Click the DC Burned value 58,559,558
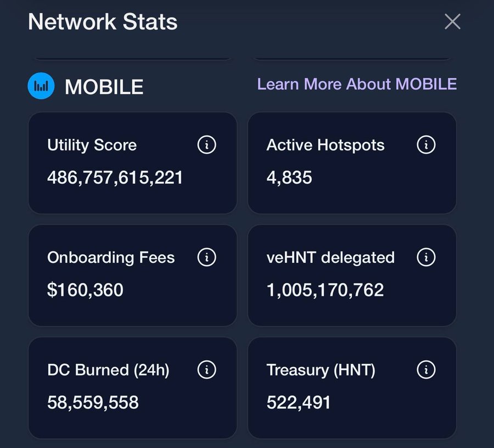Viewport: 494px width, 448px height. click(x=93, y=402)
